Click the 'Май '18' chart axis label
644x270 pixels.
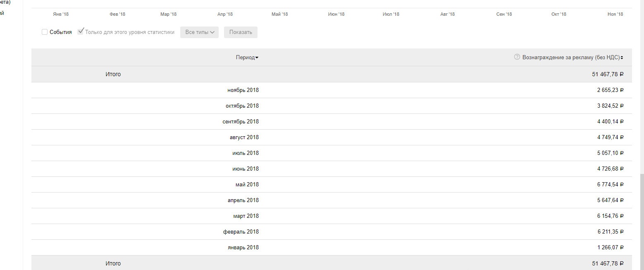pyautogui.click(x=279, y=14)
